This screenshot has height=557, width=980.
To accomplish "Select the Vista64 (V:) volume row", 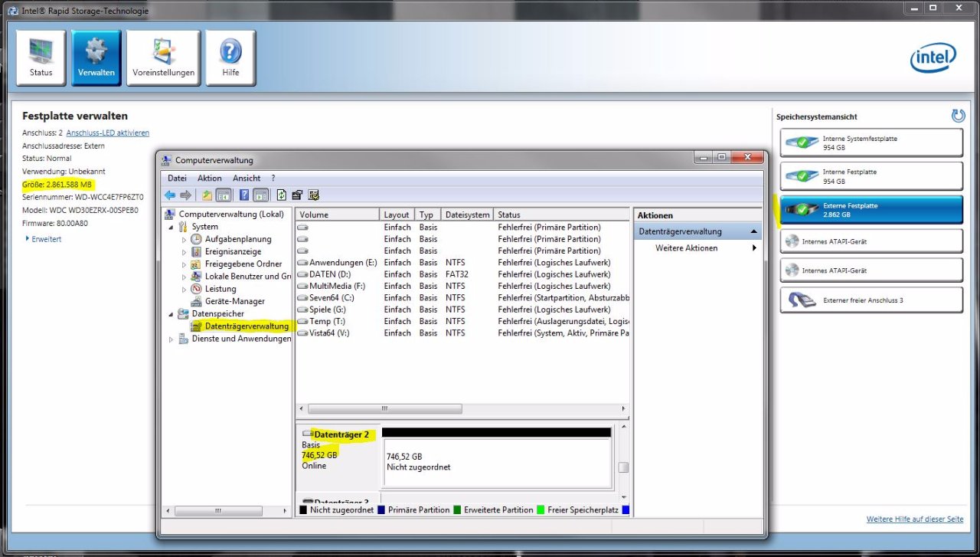I will (462, 333).
